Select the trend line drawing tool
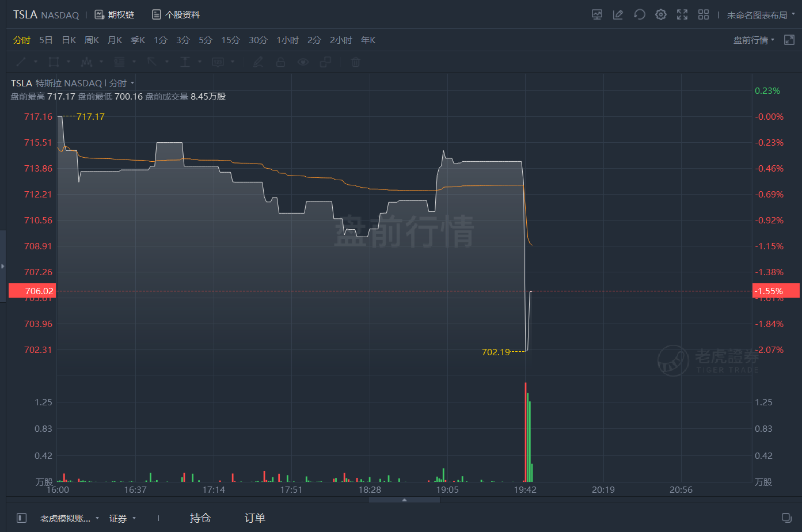The image size is (802, 532). tap(21, 62)
